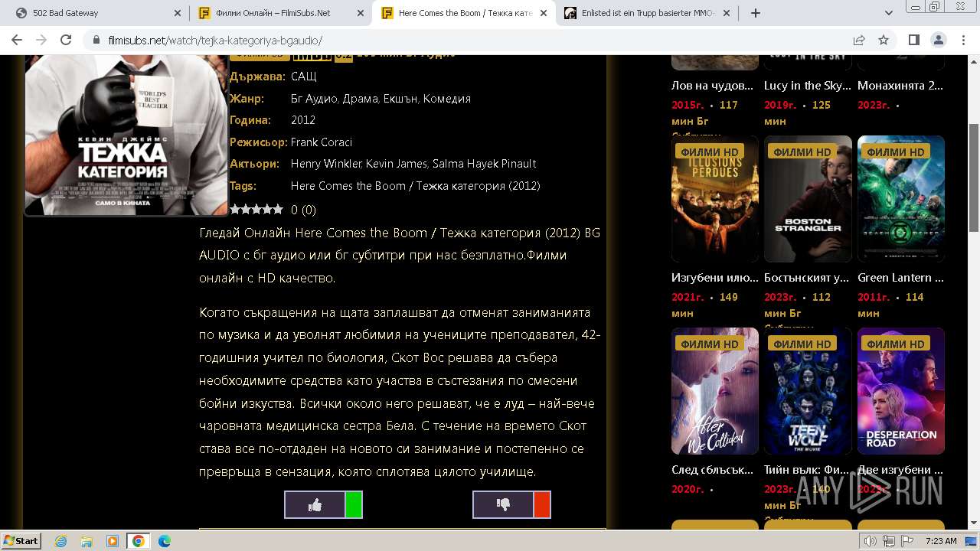Click the thumbs down dislike icon

503,505
